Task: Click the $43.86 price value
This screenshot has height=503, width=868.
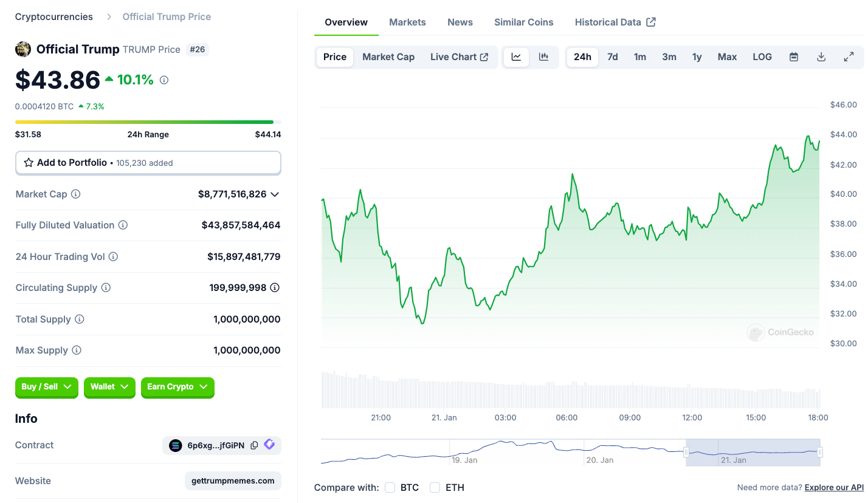Action: click(58, 80)
